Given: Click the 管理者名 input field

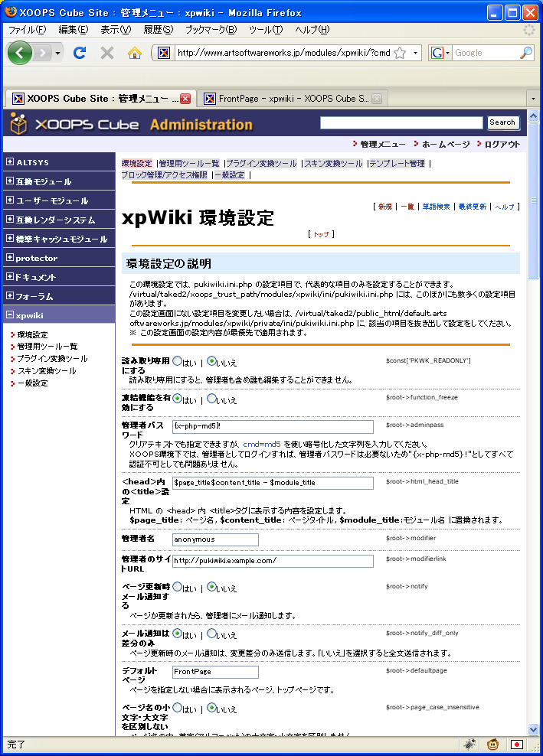Looking at the screenshot, I should tap(215, 539).
